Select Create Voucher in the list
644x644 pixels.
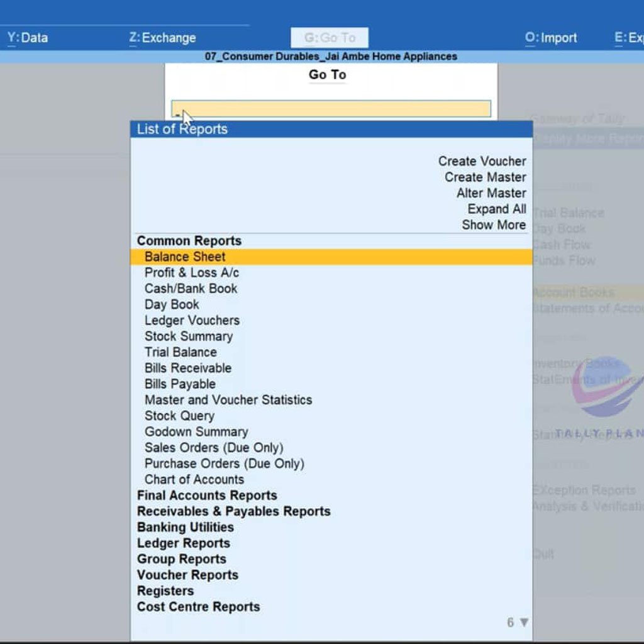pyautogui.click(x=482, y=161)
